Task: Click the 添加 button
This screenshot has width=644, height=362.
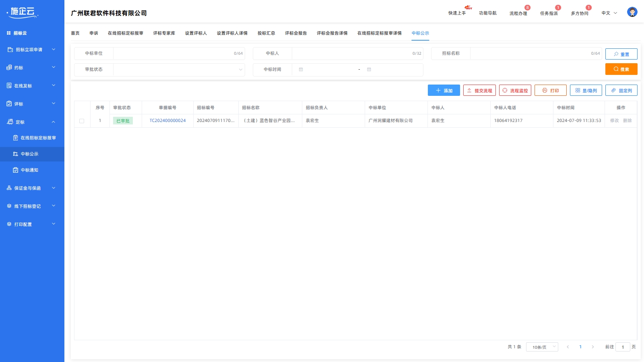Action: (x=444, y=91)
